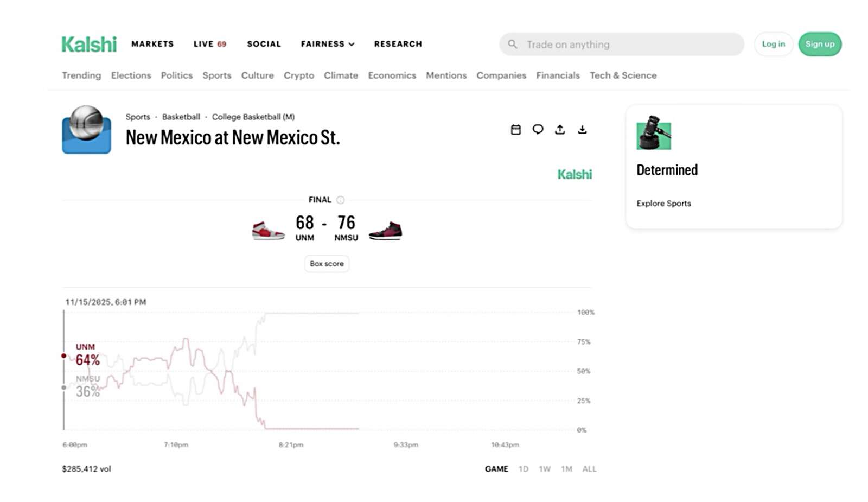Viewport: 868px width, 502px height.
Task: Click the basketball market thumbnail image
Action: pyautogui.click(x=86, y=130)
